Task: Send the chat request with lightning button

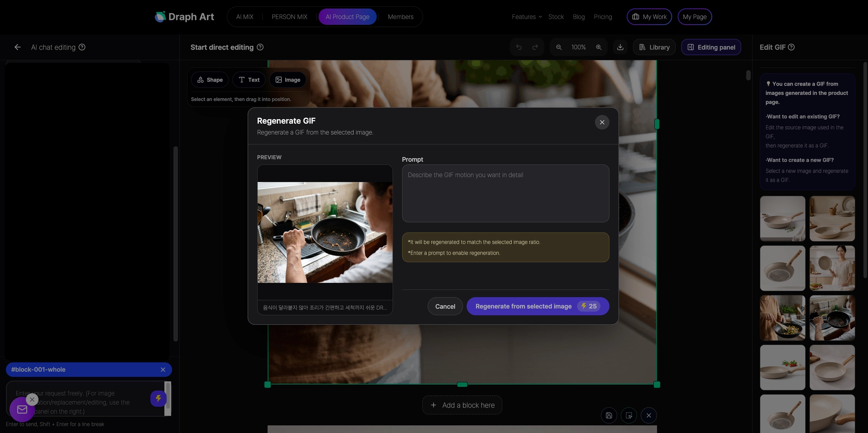Action: [158, 398]
